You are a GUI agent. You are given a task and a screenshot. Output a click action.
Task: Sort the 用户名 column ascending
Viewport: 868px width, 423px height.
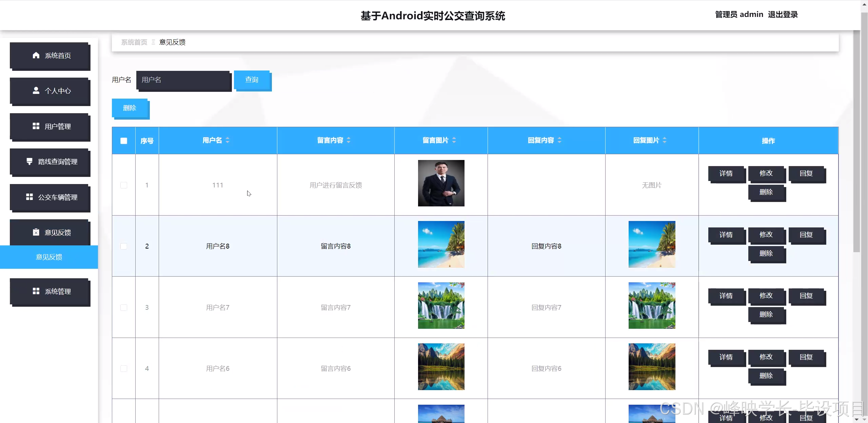[x=228, y=139]
